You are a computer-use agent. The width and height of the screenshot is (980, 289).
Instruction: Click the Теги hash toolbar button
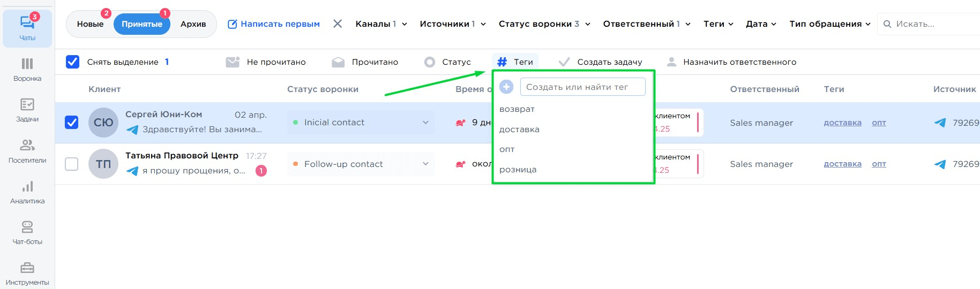pos(515,62)
